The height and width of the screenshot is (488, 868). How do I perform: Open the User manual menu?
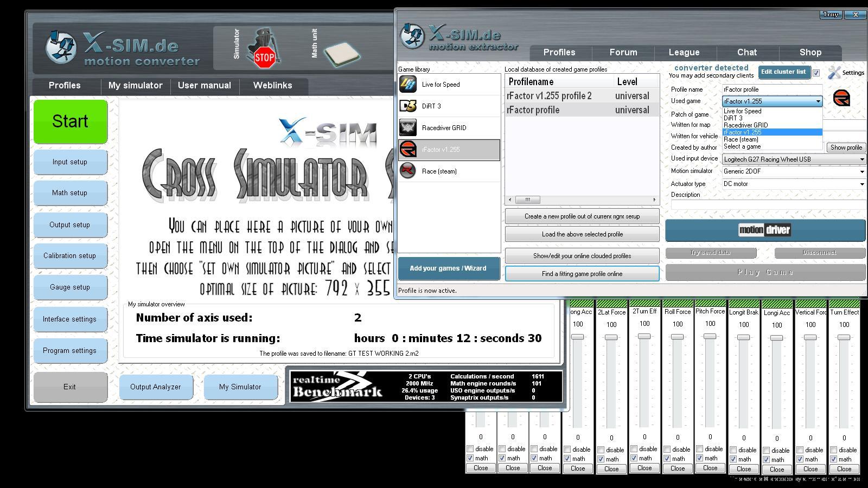click(204, 86)
